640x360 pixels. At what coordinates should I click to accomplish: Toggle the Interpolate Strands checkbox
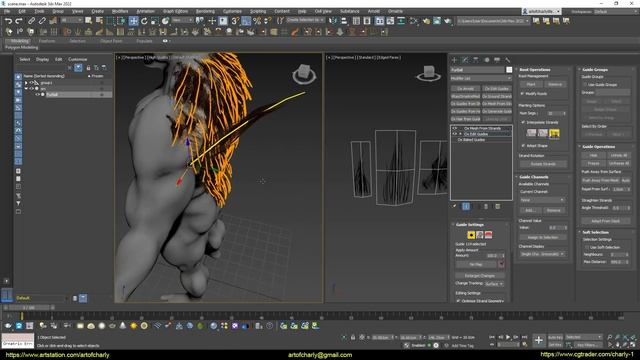pyautogui.click(x=523, y=122)
